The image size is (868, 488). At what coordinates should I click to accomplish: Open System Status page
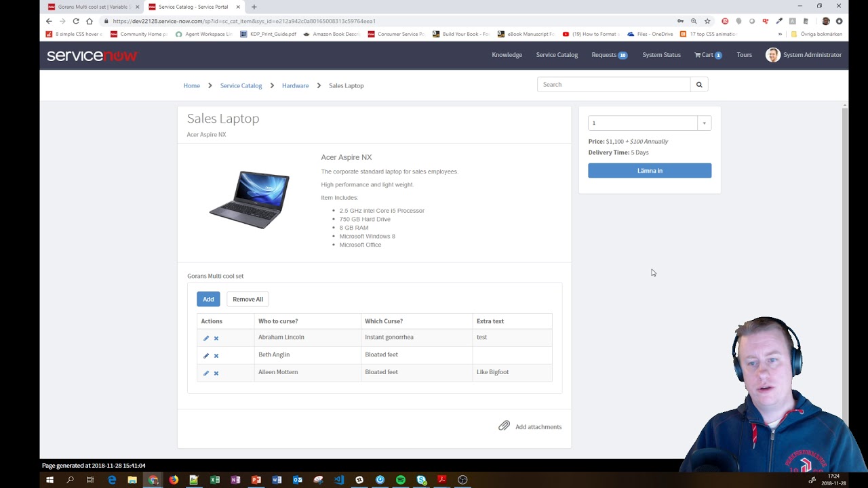tap(661, 55)
